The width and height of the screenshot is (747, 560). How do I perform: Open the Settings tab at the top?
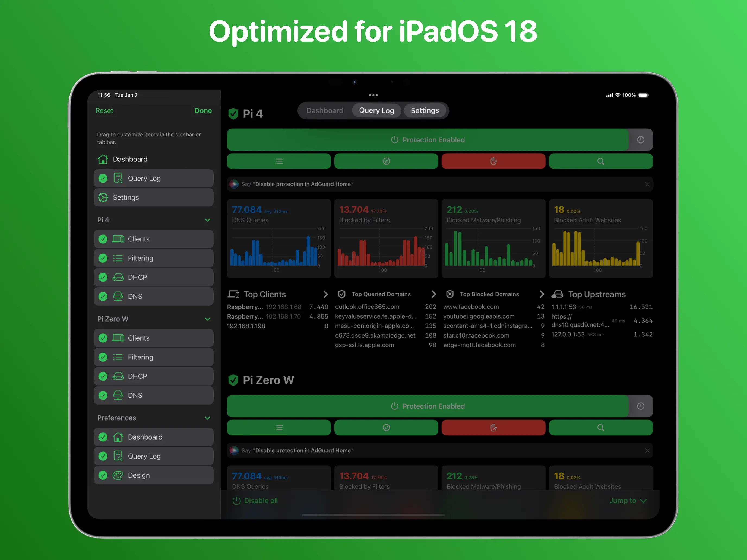point(425,111)
